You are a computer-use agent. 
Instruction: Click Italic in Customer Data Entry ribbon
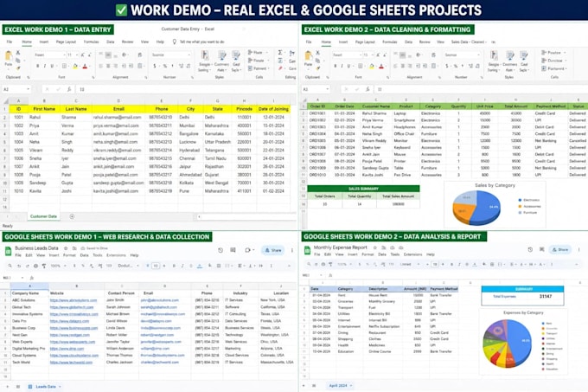[x=45, y=66]
